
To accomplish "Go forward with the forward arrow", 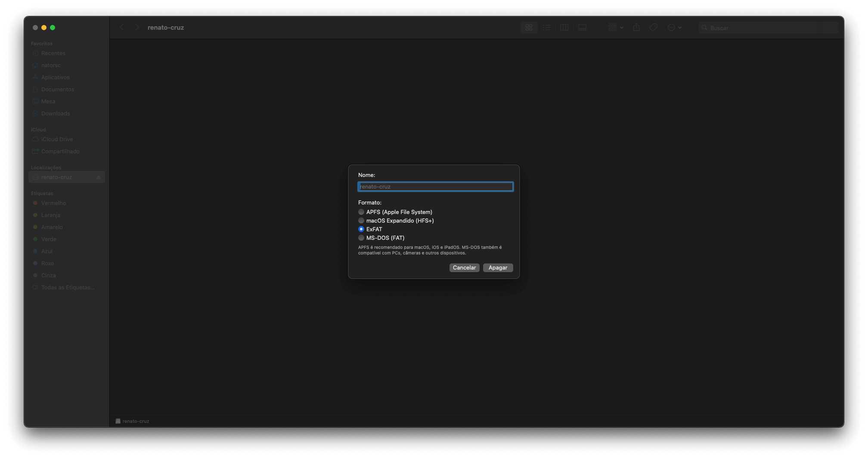I will pos(137,28).
